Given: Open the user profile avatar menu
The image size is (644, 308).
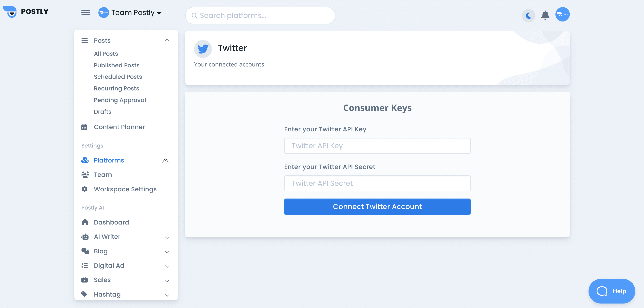Looking at the screenshot, I should 562,15.
